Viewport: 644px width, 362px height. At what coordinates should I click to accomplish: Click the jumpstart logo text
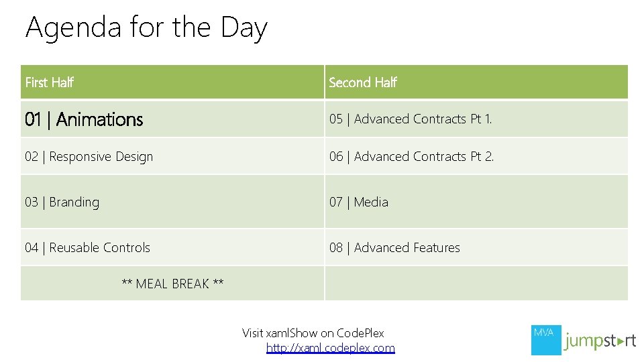click(599, 341)
